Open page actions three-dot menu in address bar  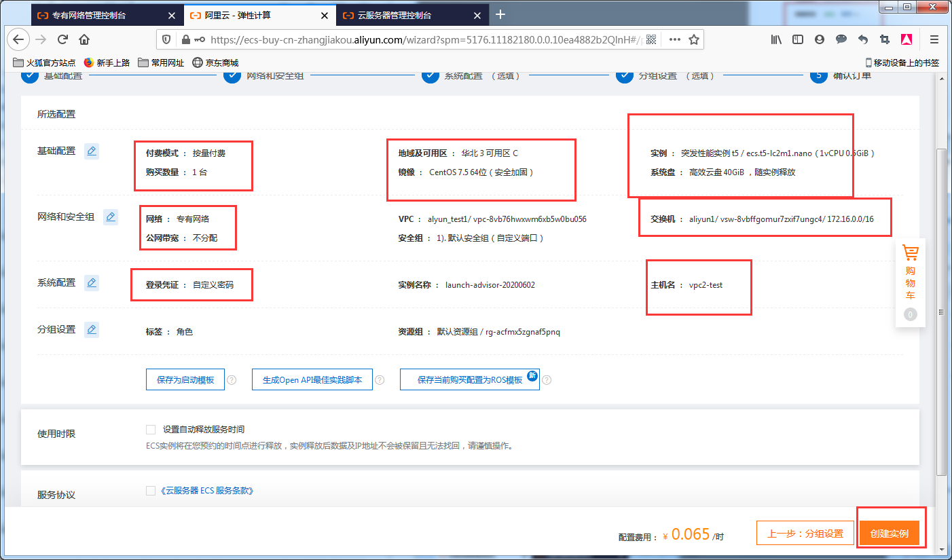point(674,39)
